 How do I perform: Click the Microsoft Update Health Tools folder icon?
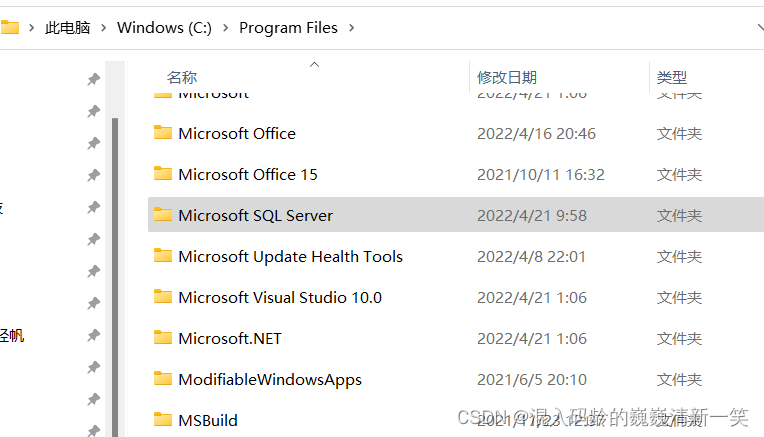[163, 255]
